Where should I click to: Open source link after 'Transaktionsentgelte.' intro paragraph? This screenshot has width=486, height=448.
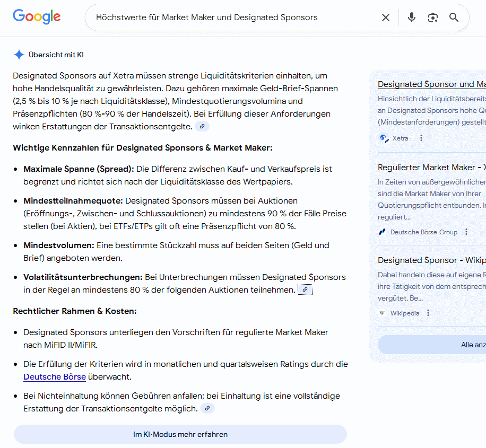coord(202,126)
